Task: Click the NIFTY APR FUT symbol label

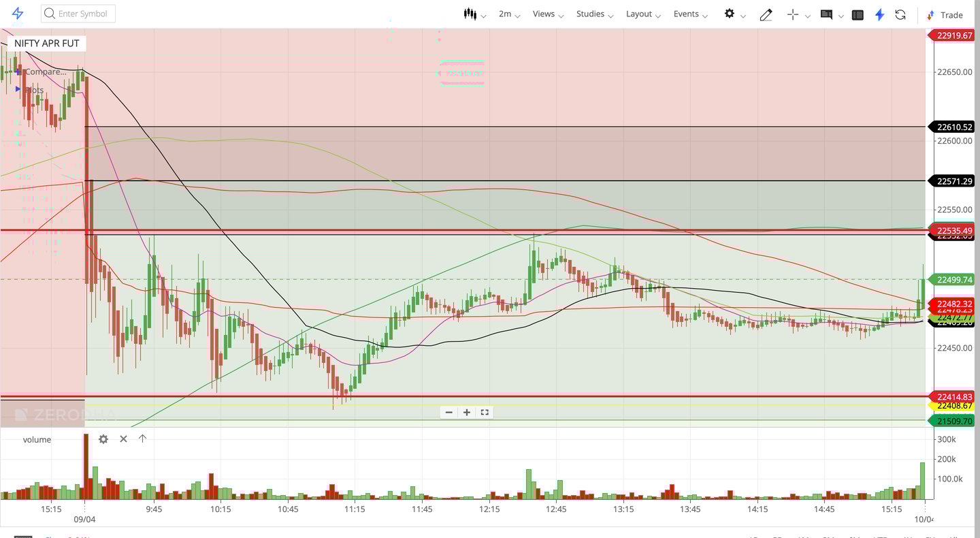Action: click(x=47, y=43)
